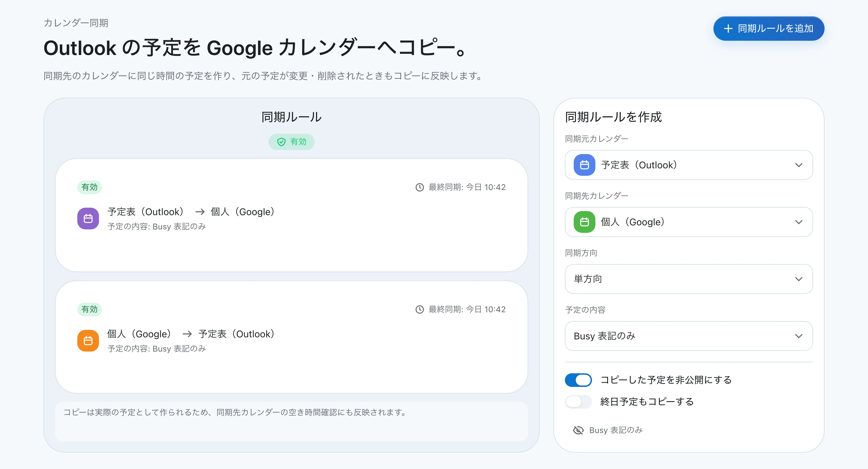Click 予定の内容: Busy 表記のみ under Google rule
The width and height of the screenshot is (868, 469).
157,348
